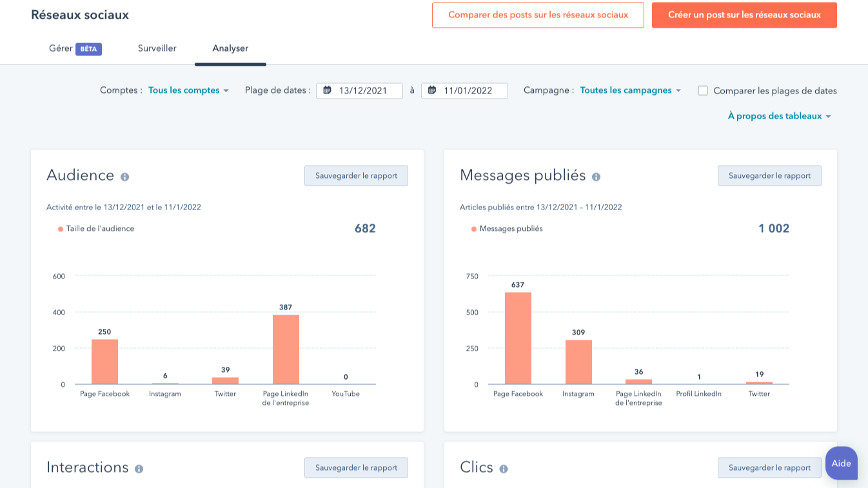Switch to the Surveiller tab
This screenshot has width=868, height=488.
(x=157, y=48)
